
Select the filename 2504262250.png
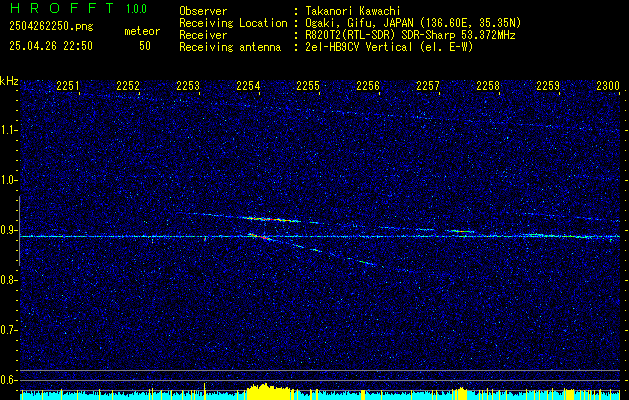pos(51,27)
